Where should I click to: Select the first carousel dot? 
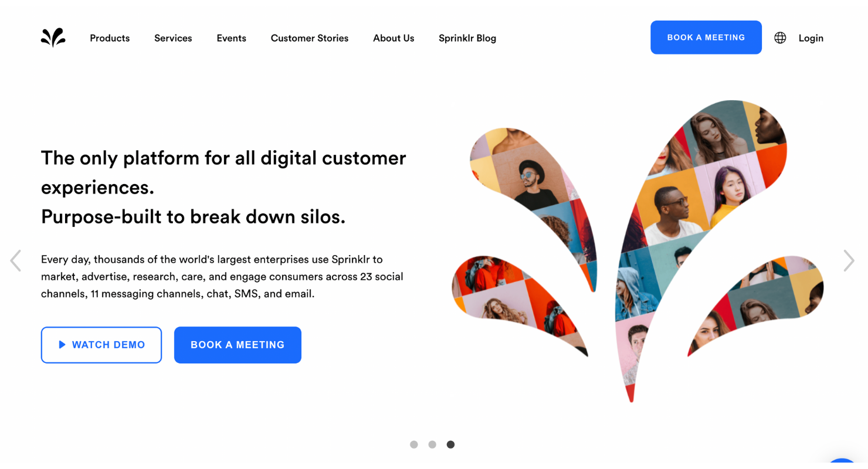[x=414, y=444]
